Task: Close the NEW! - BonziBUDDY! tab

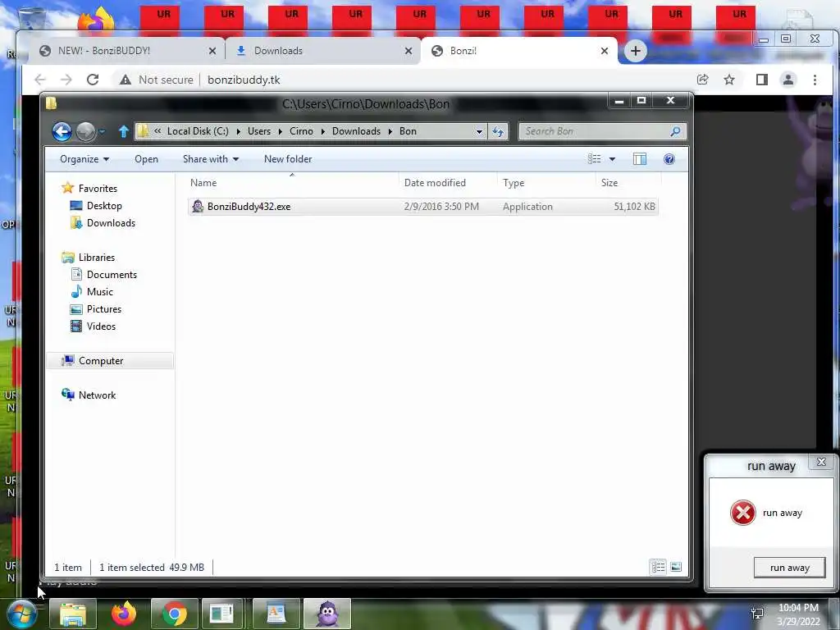Action: click(x=212, y=51)
